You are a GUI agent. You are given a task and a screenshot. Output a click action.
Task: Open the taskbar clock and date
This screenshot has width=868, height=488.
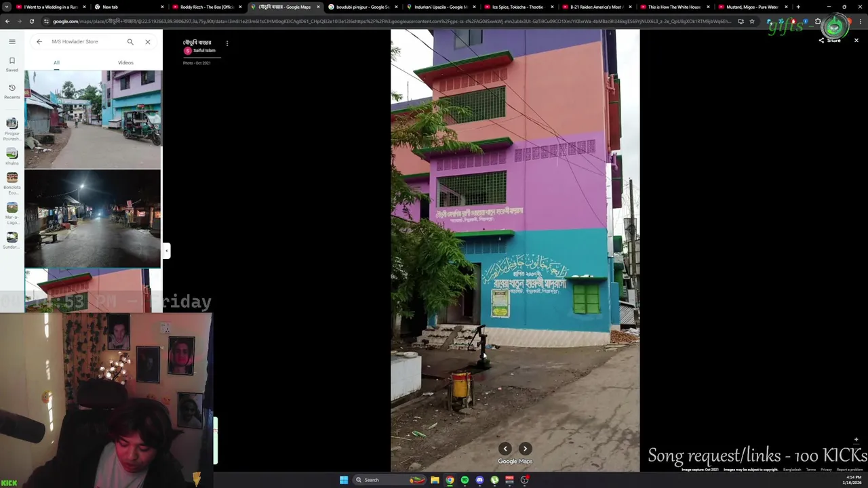point(852,480)
